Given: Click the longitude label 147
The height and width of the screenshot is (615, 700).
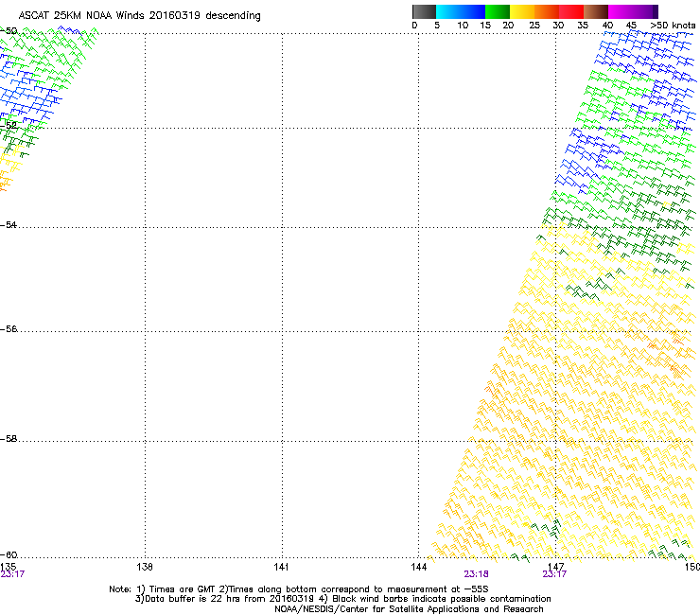Looking at the screenshot, I should [x=555, y=567].
